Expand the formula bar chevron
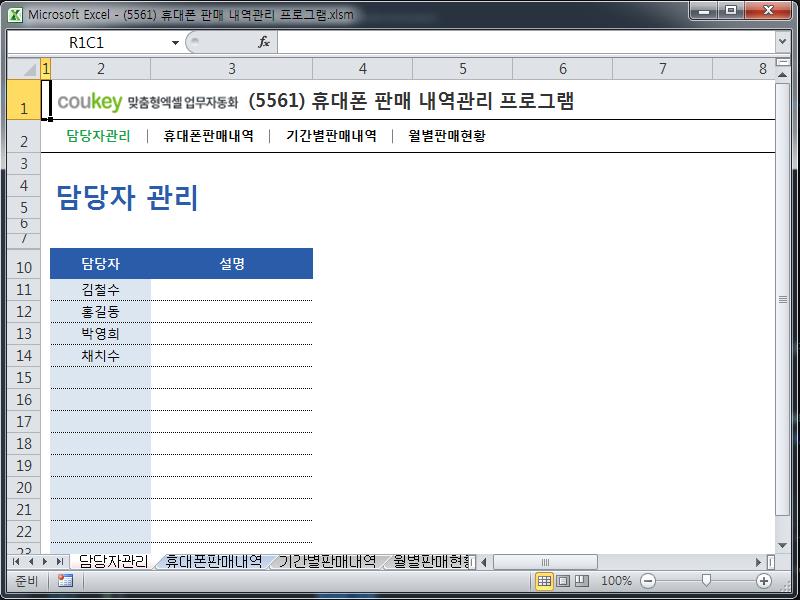 click(783, 41)
